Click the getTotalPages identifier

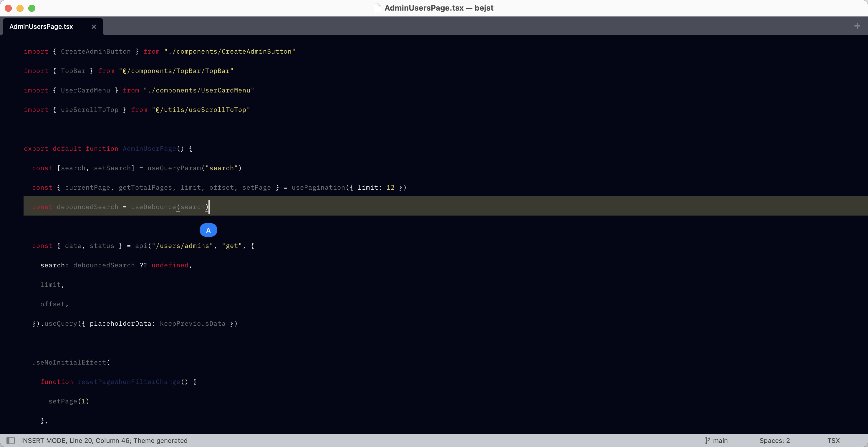145,188
